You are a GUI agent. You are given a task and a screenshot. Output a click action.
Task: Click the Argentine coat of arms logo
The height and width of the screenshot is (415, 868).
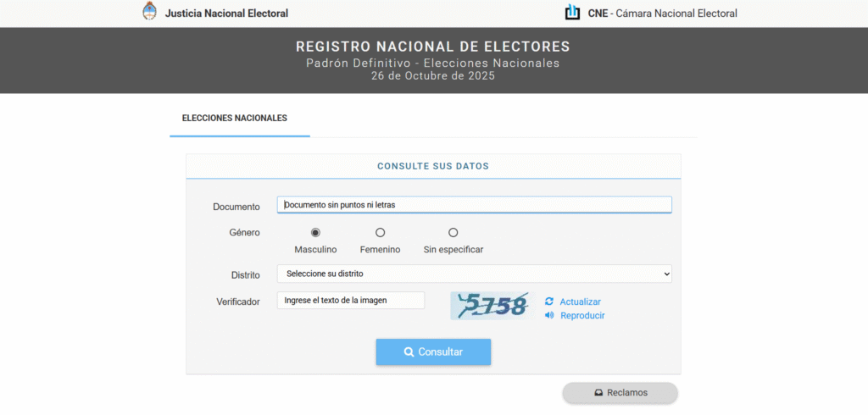(150, 12)
